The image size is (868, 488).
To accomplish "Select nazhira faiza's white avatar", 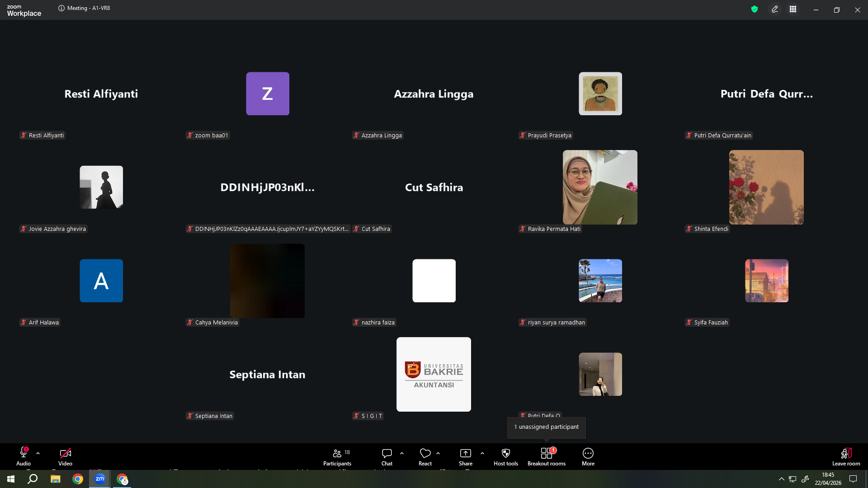I will coord(434,281).
